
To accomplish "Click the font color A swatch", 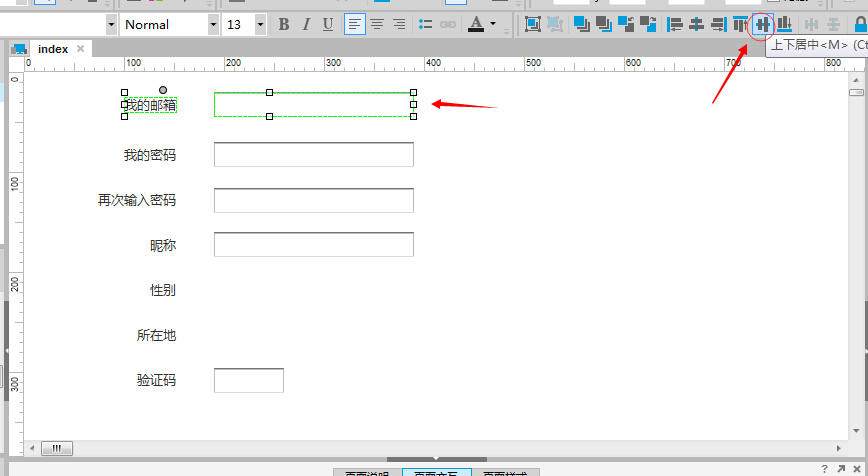I will coord(476,24).
